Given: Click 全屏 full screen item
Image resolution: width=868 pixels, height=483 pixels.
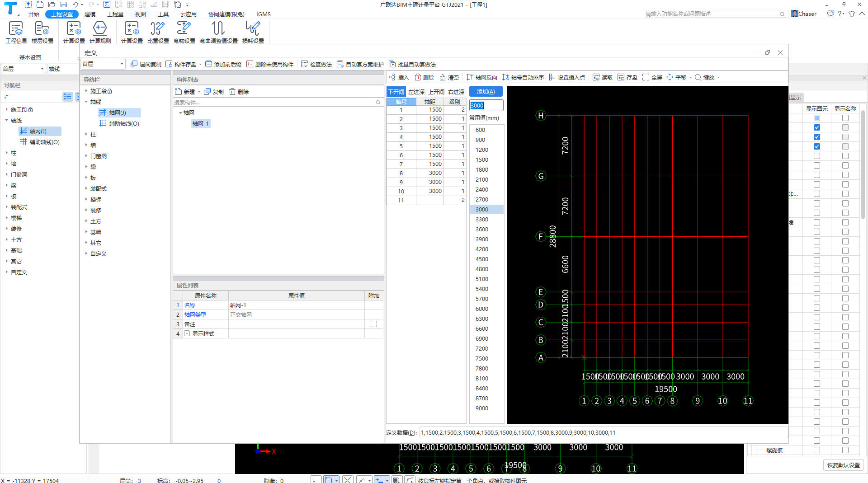Looking at the screenshot, I should click(x=652, y=77).
